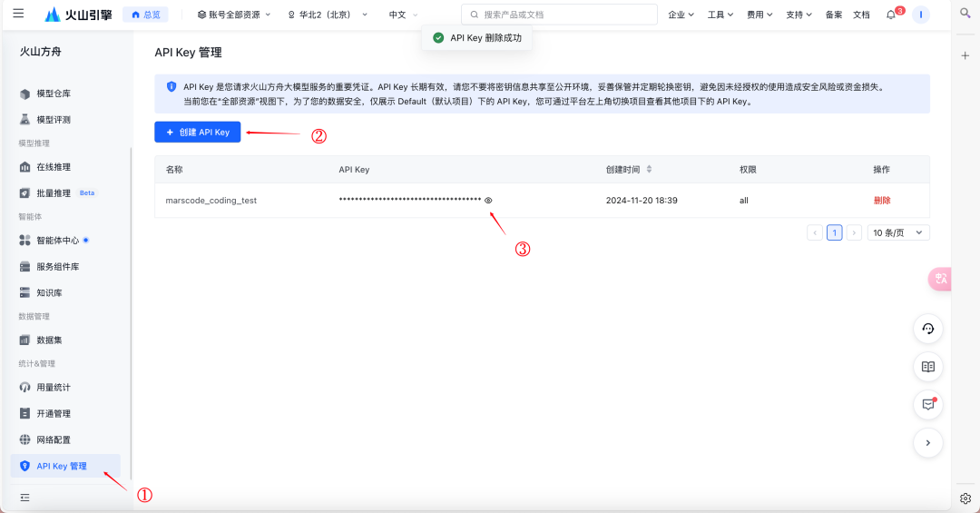Image resolution: width=980 pixels, height=513 pixels.
Task: Open the customer service headset button
Action: (x=928, y=329)
